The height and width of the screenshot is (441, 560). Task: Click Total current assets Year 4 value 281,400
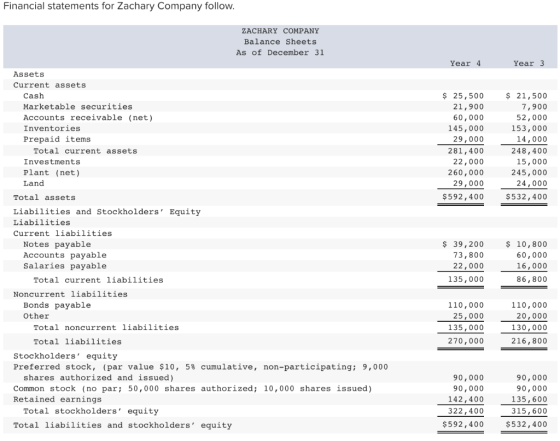coord(466,151)
